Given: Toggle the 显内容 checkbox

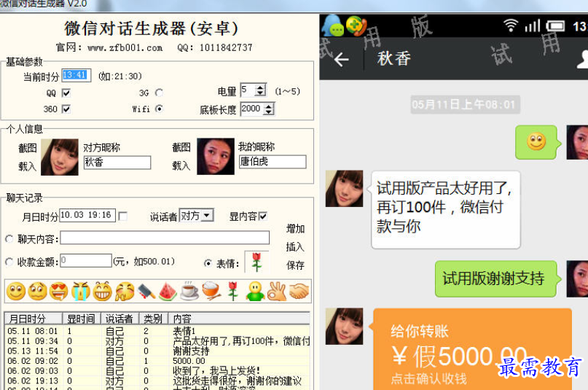Looking at the screenshot, I should [x=262, y=216].
